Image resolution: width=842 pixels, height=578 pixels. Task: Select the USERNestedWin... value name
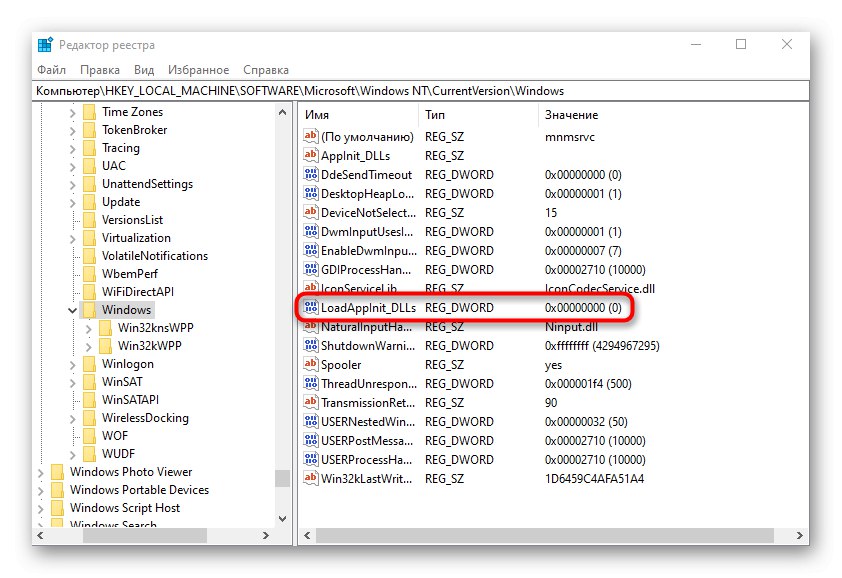367,422
